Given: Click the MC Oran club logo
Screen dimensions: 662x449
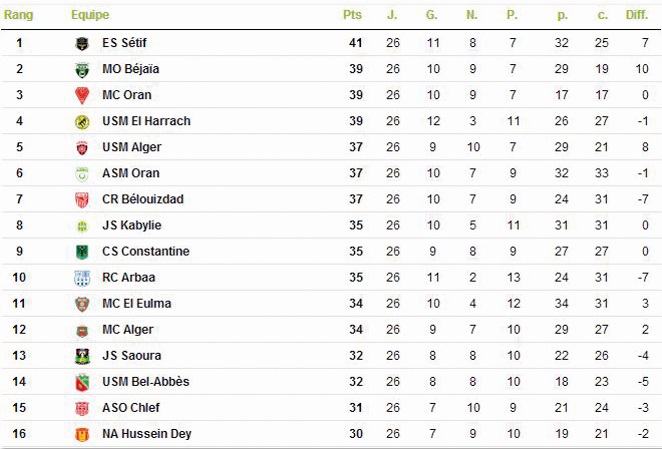Looking at the screenshot, I should tap(82, 95).
